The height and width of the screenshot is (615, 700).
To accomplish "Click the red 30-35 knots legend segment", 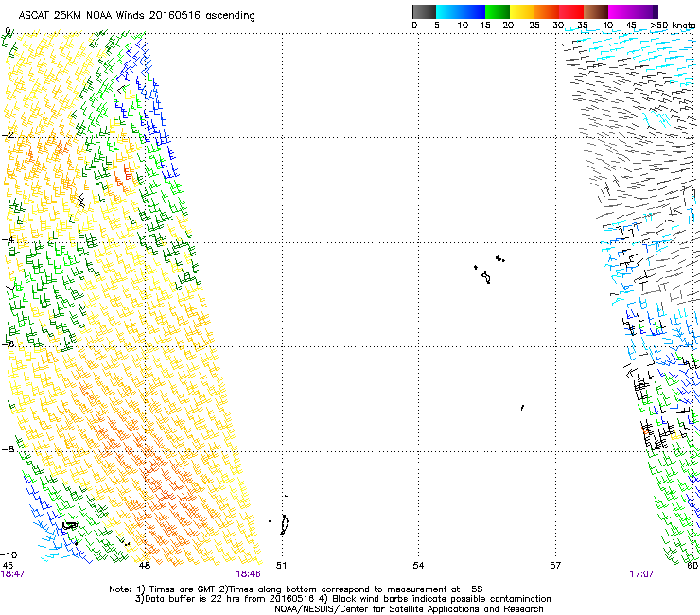I will coord(571,11).
